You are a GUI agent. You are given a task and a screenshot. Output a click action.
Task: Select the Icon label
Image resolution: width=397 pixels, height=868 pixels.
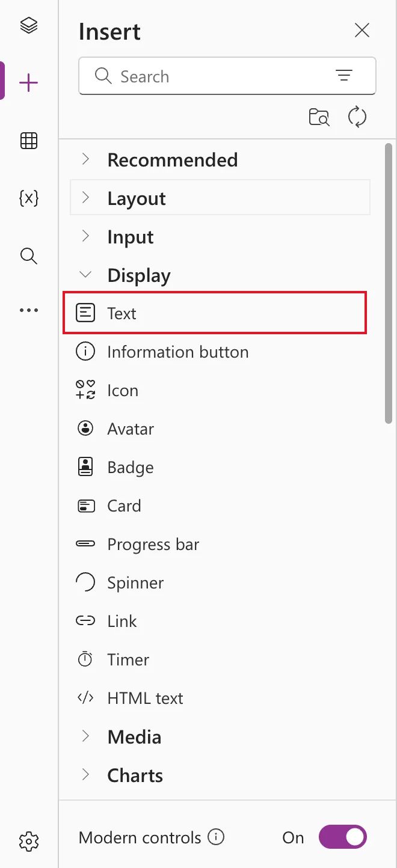[x=123, y=390]
